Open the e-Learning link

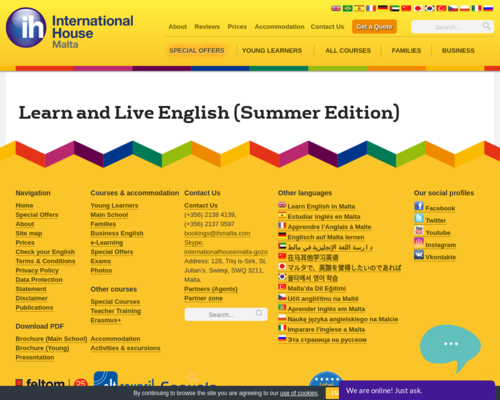(107, 243)
